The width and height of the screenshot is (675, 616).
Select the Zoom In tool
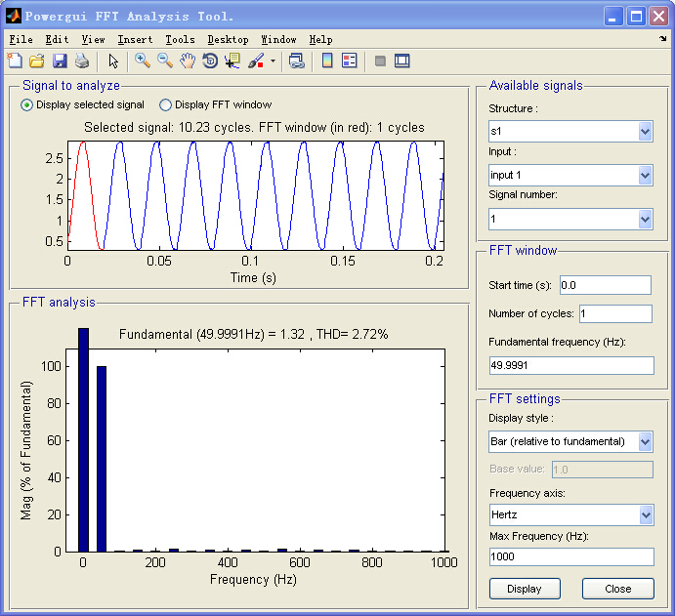click(x=143, y=61)
